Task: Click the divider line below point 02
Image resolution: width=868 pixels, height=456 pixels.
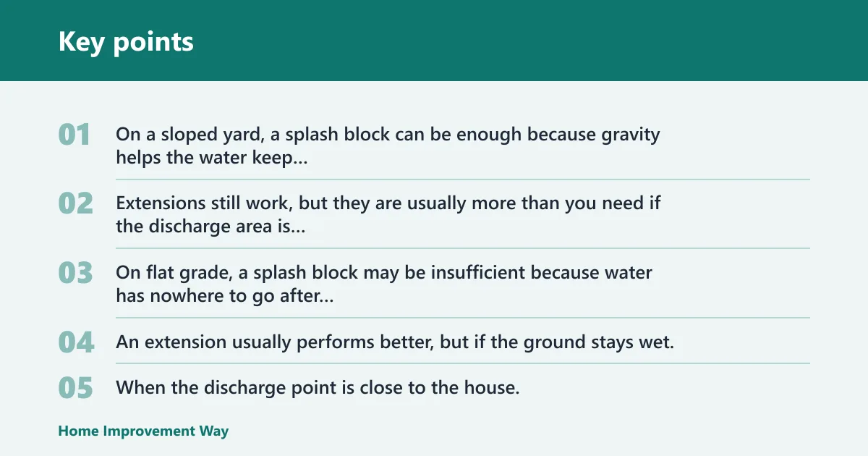Action: [x=463, y=248]
